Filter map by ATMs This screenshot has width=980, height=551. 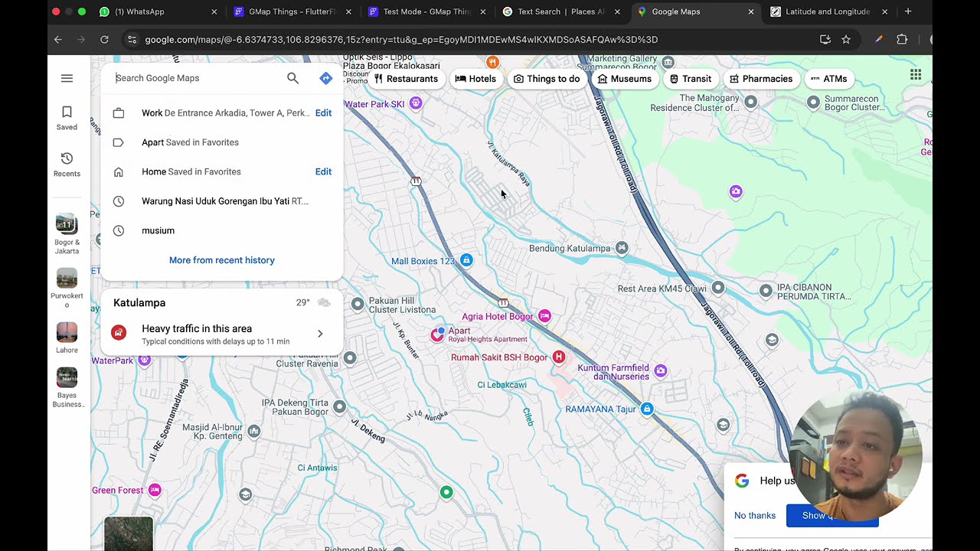pos(829,79)
